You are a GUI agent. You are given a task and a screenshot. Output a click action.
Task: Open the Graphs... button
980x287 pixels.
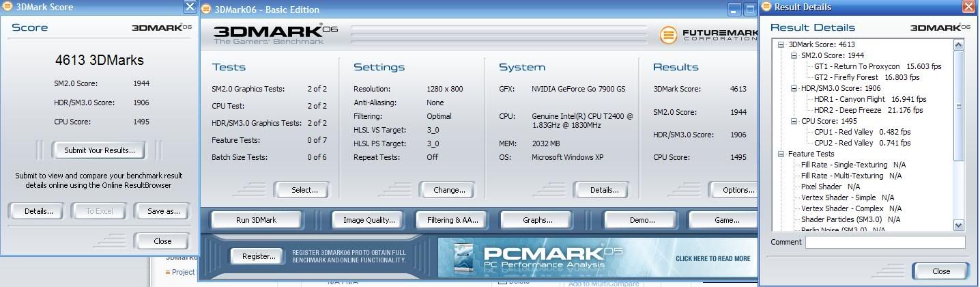536,220
